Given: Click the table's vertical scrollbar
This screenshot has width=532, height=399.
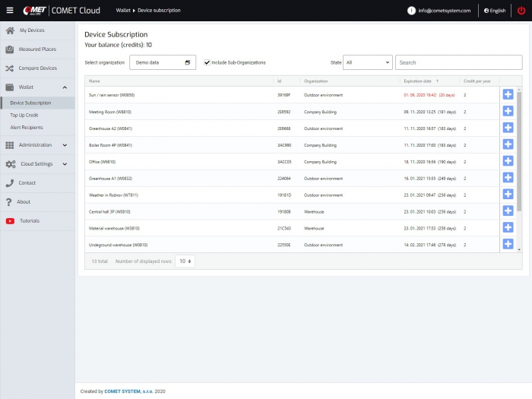Looking at the screenshot, I should click(519, 152).
